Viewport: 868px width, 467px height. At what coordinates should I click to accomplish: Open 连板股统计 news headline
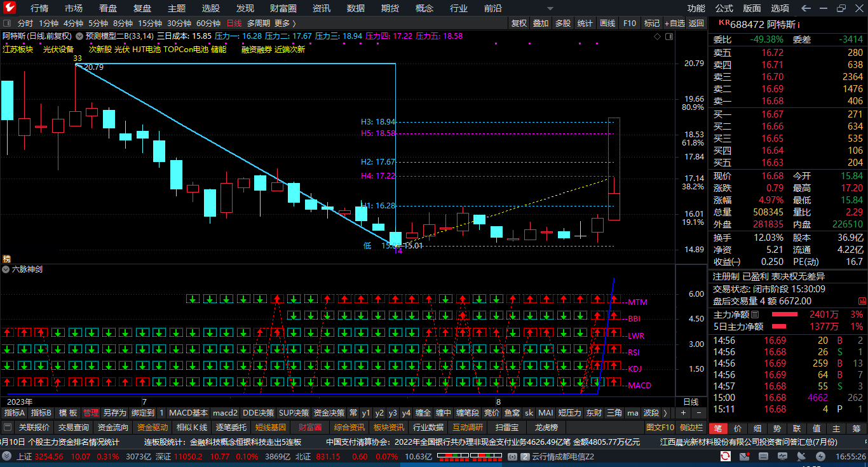pos(222,442)
